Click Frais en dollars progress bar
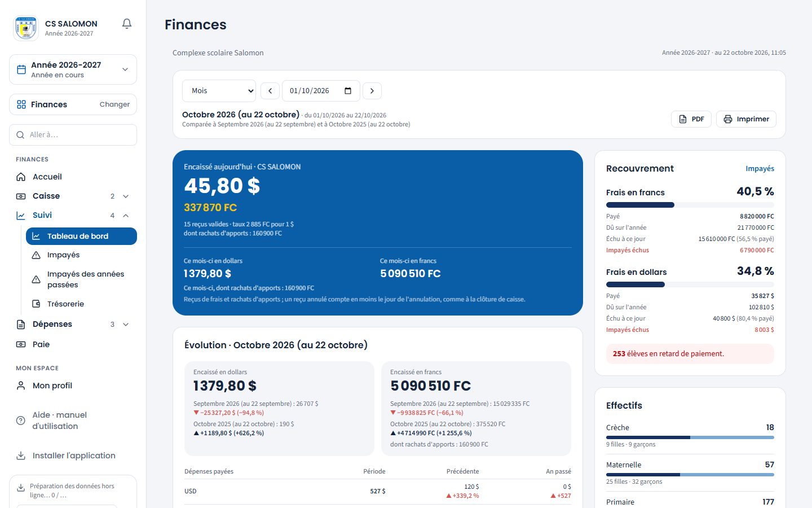 click(x=690, y=284)
